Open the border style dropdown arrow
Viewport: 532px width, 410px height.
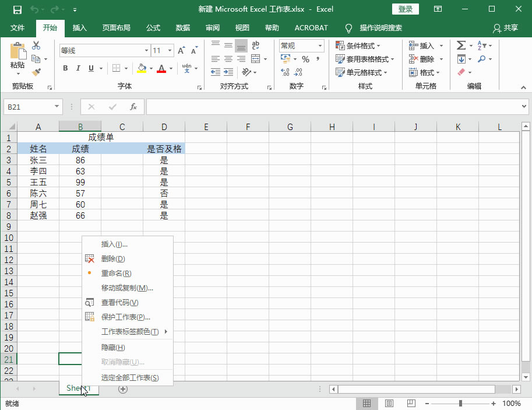(x=126, y=69)
